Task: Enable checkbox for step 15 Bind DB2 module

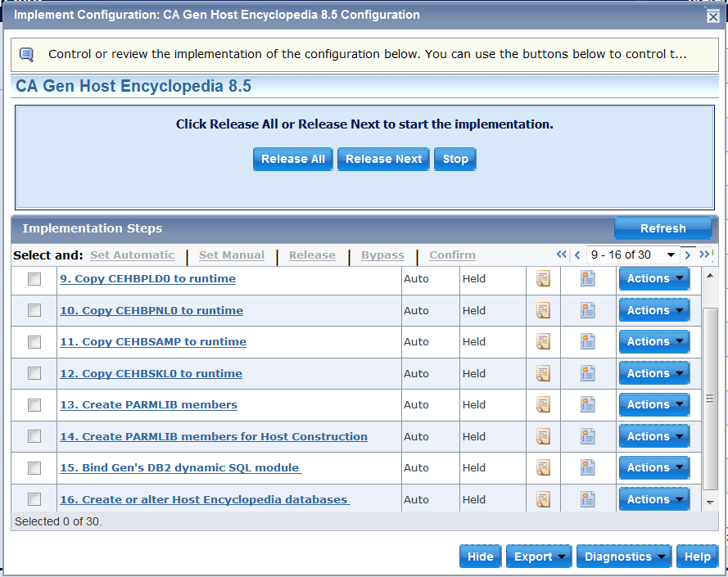Action: click(x=34, y=468)
